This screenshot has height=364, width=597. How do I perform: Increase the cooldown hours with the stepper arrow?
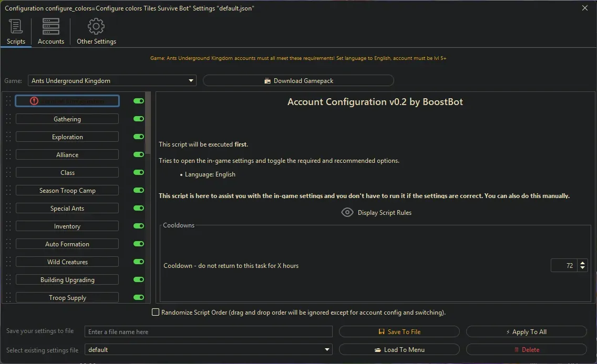582,262
